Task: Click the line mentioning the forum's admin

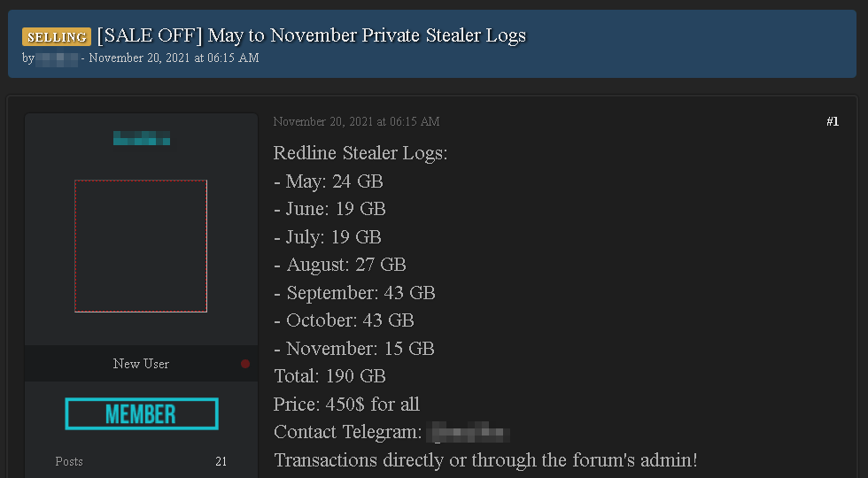Action: [485, 460]
